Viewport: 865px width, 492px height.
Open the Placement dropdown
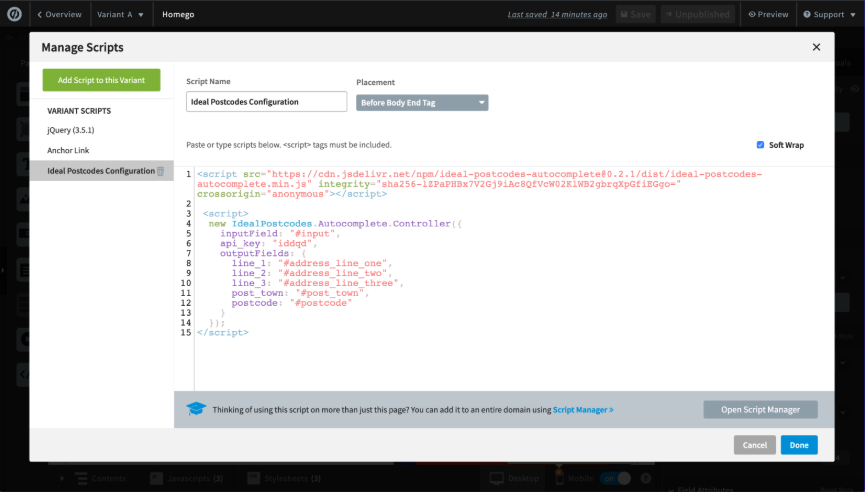(x=422, y=103)
